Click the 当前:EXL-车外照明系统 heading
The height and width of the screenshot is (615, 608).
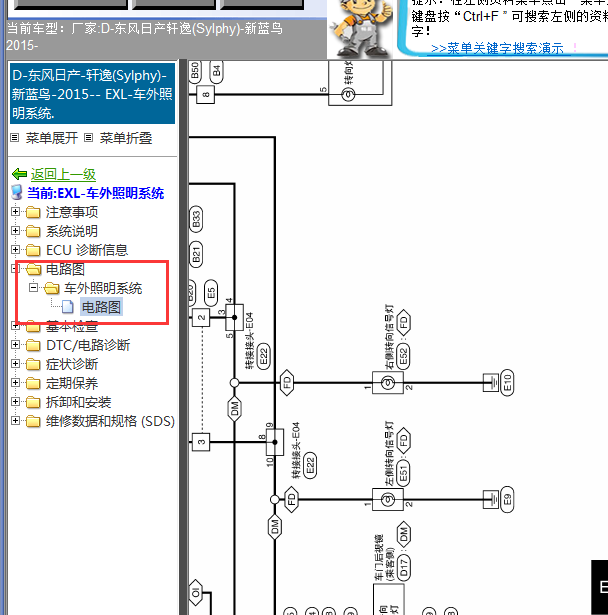(x=95, y=193)
